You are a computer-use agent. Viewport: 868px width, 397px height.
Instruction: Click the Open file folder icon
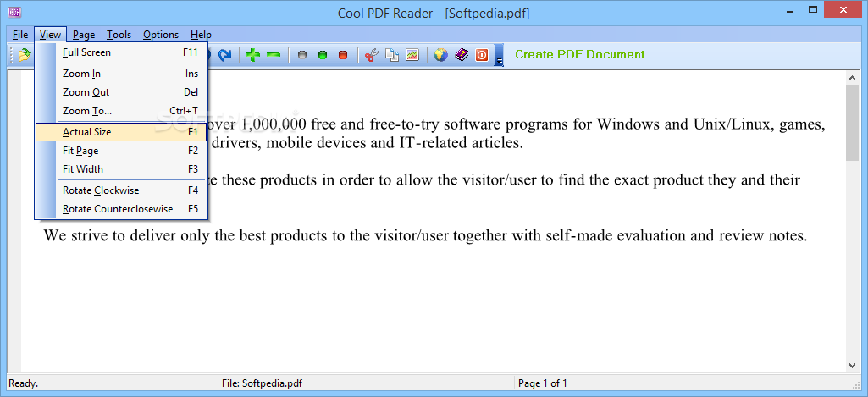[25, 55]
